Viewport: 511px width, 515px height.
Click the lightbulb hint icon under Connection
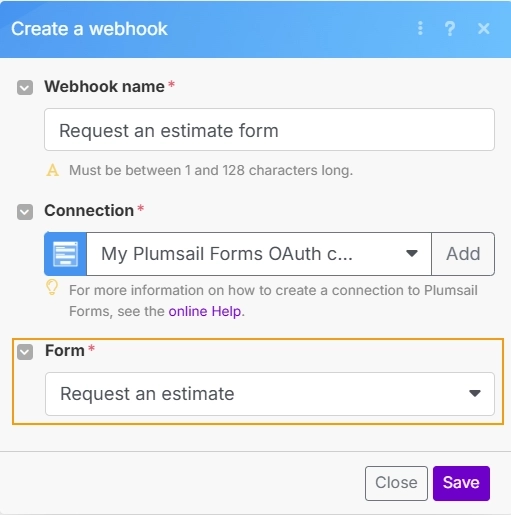52,287
